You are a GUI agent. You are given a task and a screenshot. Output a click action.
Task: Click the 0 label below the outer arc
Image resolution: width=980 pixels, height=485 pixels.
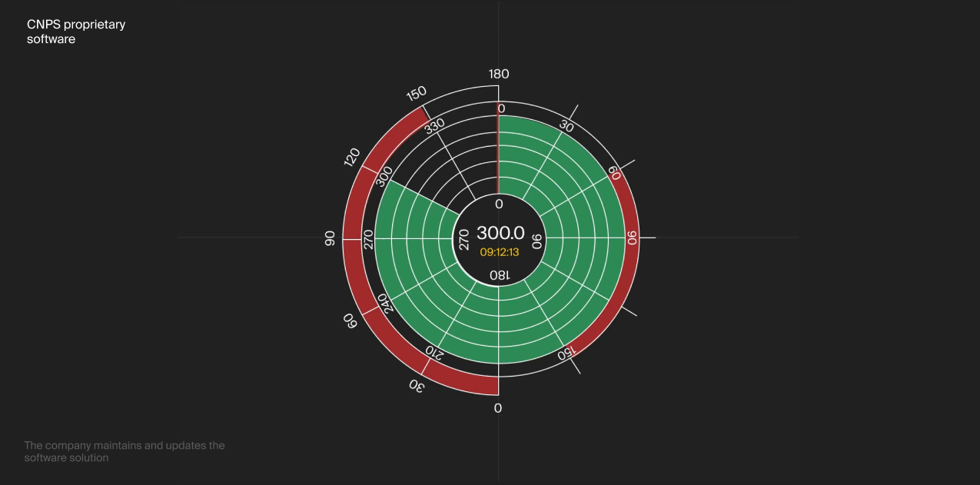[498, 408]
